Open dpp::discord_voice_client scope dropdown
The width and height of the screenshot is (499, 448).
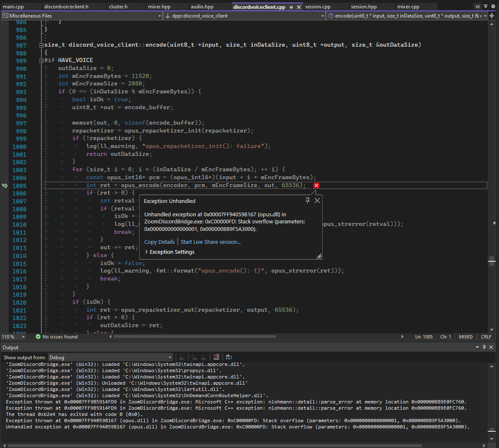point(322,16)
